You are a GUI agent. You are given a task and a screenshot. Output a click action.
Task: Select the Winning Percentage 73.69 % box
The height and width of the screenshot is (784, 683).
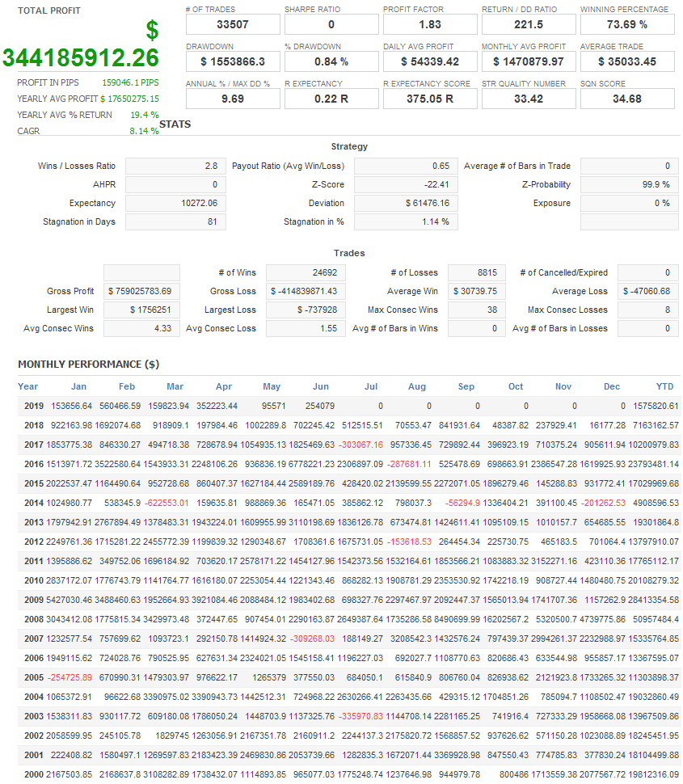[x=627, y=24]
